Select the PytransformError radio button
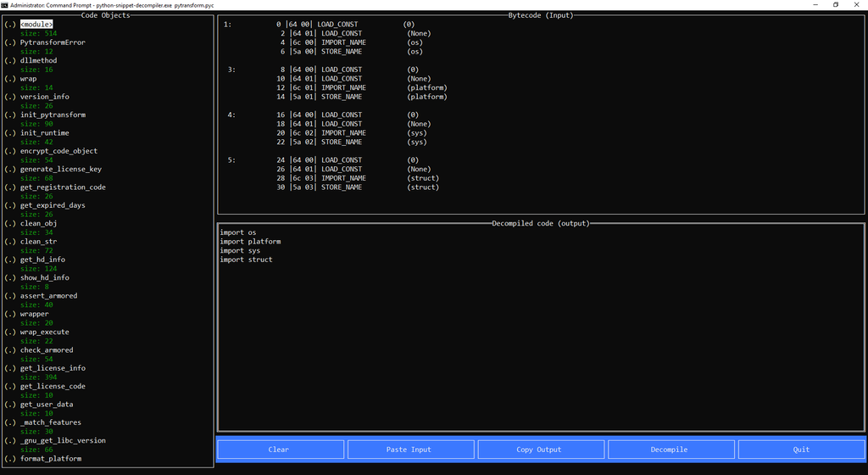The height and width of the screenshot is (475, 868). [x=10, y=42]
